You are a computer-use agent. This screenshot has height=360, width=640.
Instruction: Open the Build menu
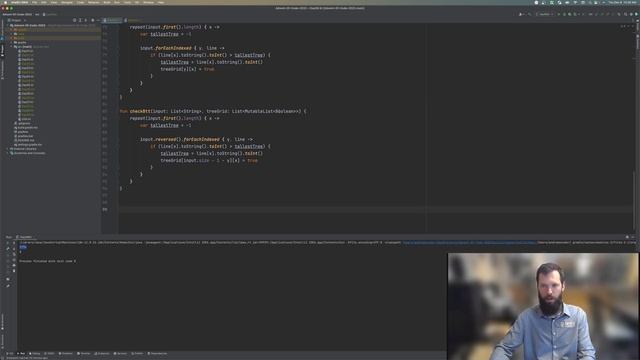(107, 2)
